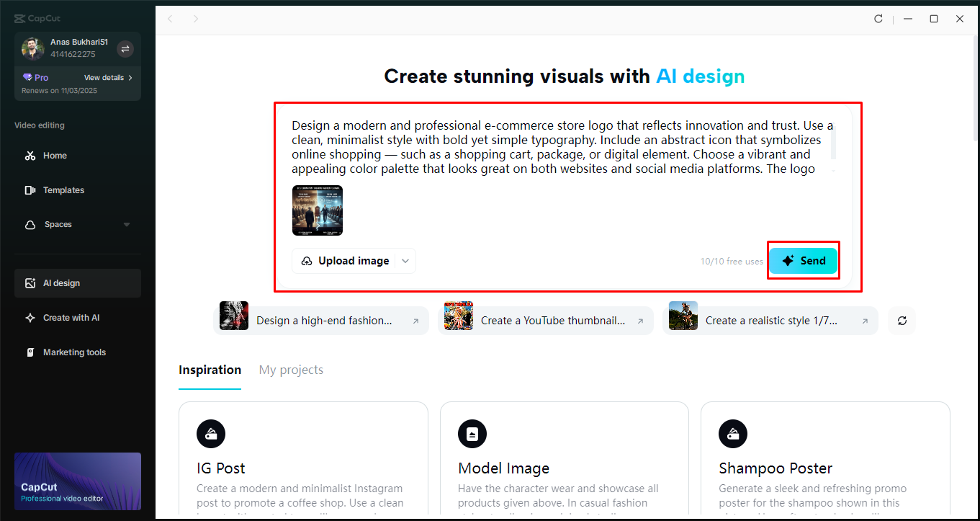Viewport: 980px width, 521px height.
Task: Choose the YouTube thumbnail suggestion
Action: (x=545, y=321)
